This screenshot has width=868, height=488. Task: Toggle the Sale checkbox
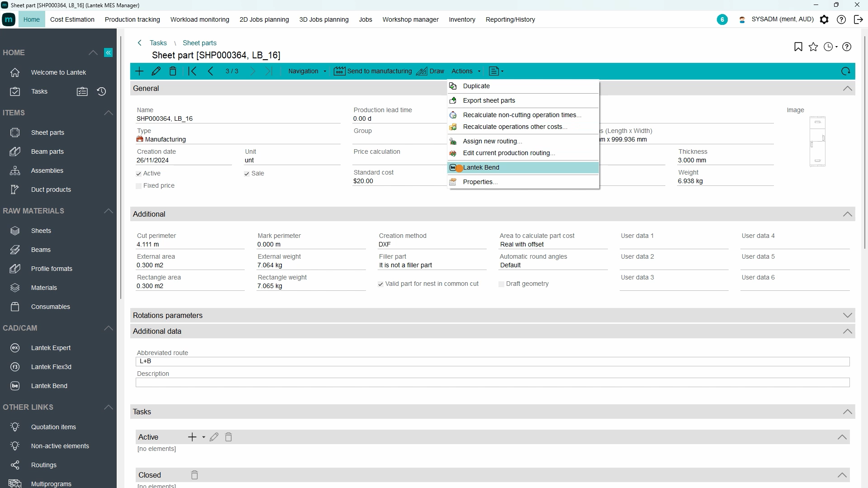(x=247, y=174)
